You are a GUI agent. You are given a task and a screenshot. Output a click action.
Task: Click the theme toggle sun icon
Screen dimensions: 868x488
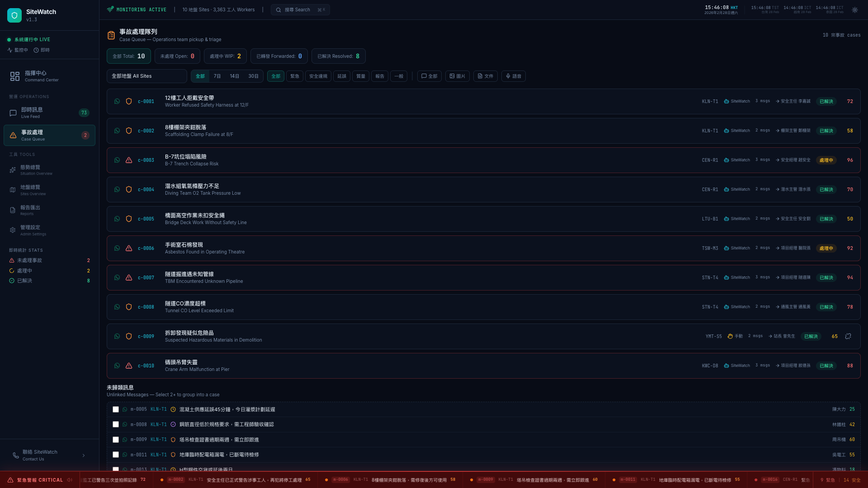click(x=855, y=10)
